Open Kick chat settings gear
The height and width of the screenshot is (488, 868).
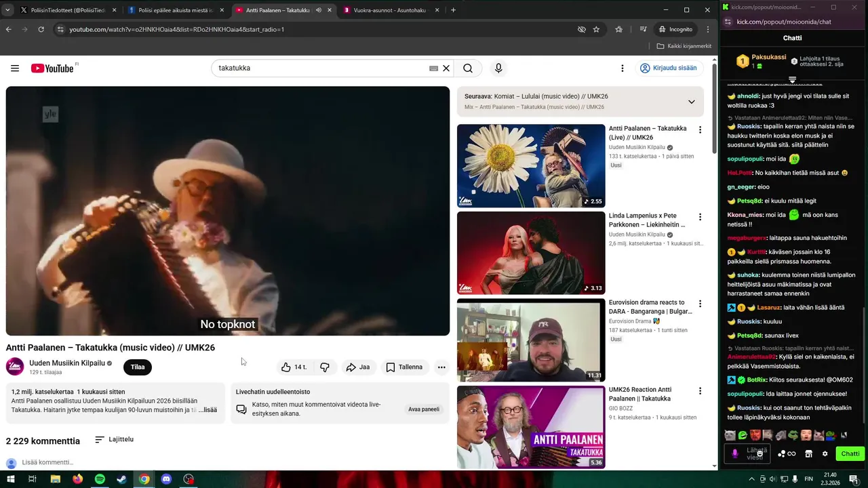pyautogui.click(x=825, y=454)
